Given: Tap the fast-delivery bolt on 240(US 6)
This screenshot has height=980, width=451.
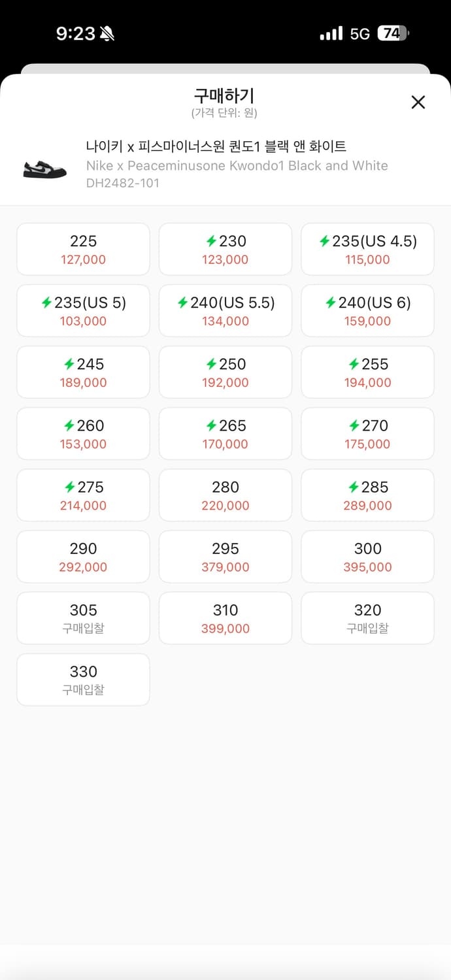Looking at the screenshot, I should click(331, 303).
